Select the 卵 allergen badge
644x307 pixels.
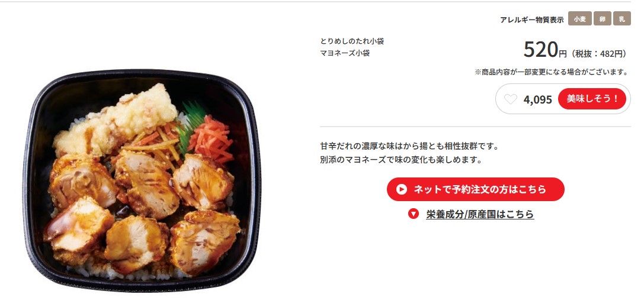click(602, 19)
